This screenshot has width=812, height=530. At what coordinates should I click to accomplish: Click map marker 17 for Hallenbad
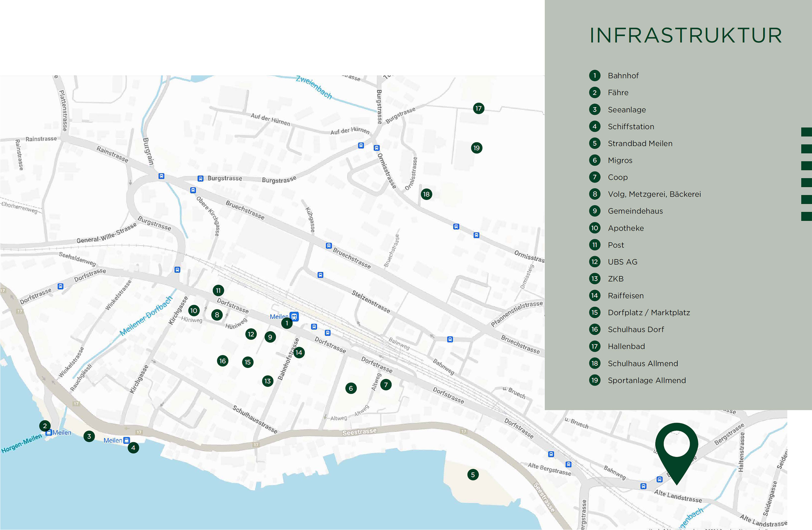(x=478, y=108)
